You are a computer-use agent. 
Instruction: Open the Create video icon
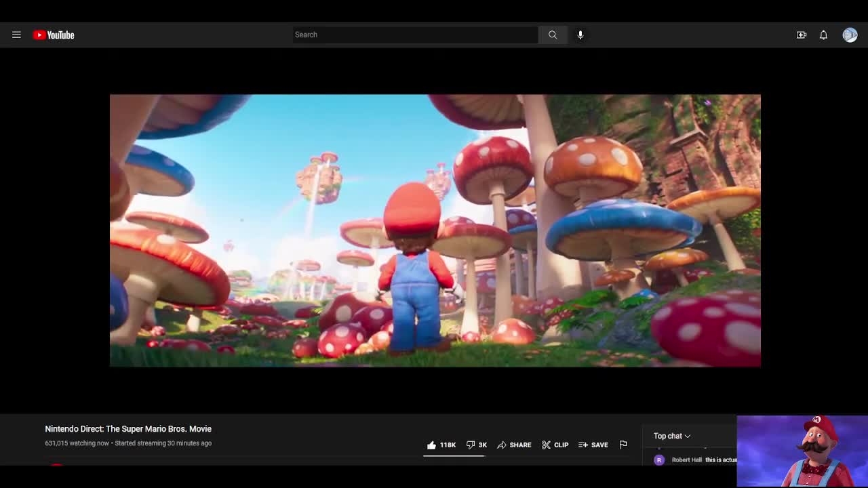[x=802, y=35]
